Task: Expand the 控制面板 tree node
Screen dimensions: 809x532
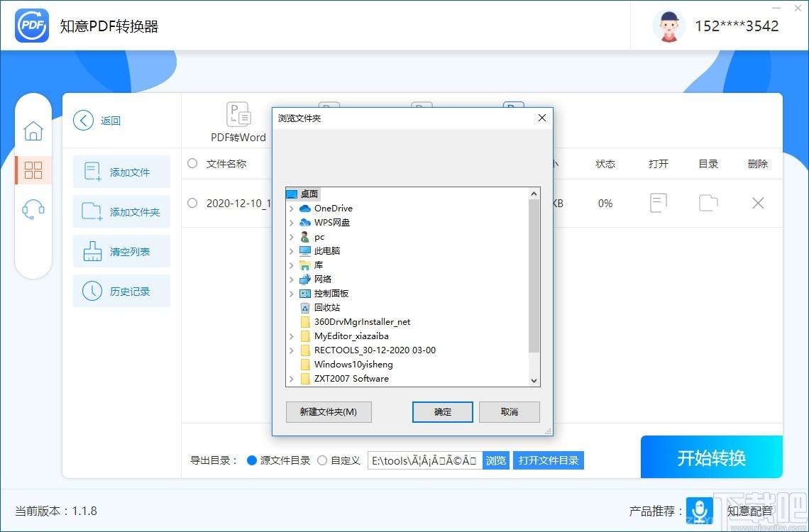Action: [x=292, y=294]
